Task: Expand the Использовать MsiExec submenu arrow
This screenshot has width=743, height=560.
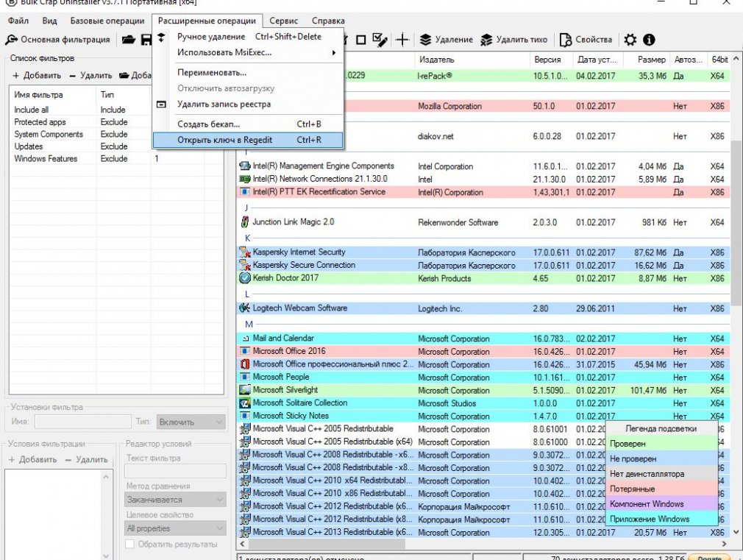Action: tap(333, 53)
